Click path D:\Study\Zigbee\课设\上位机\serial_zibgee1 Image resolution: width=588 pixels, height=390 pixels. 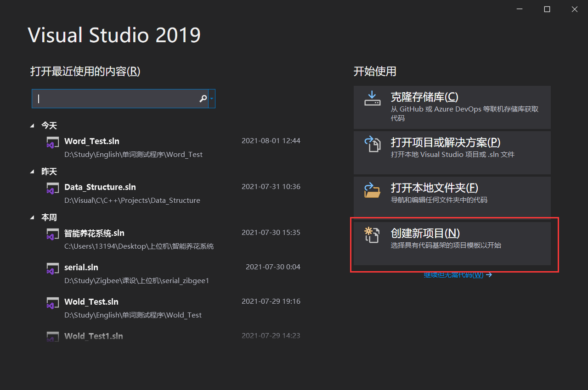(x=136, y=281)
